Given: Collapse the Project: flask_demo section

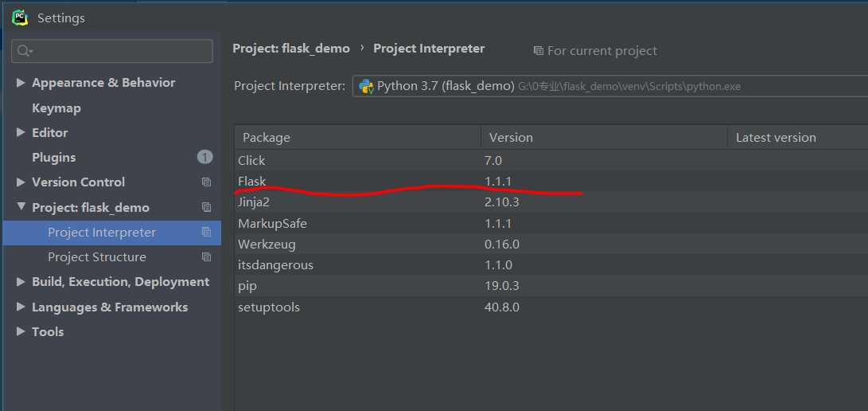Looking at the screenshot, I should (21, 206).
